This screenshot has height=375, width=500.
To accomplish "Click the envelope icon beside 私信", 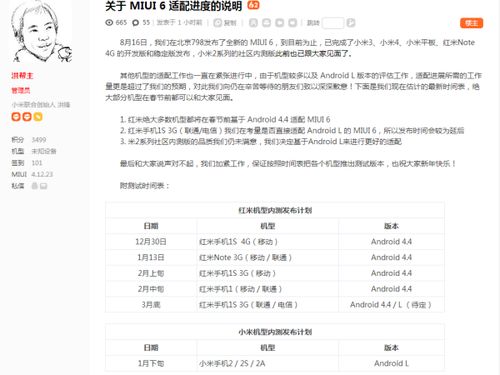I will coord(44,186).
